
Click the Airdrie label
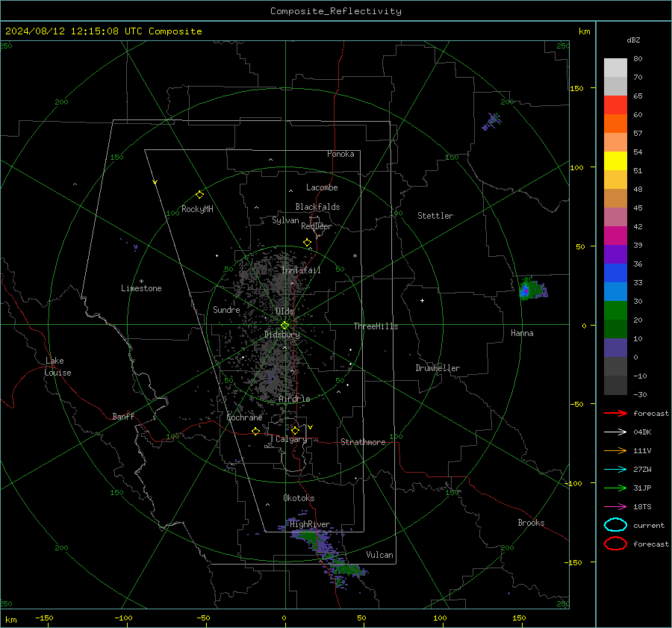[294, 399]
